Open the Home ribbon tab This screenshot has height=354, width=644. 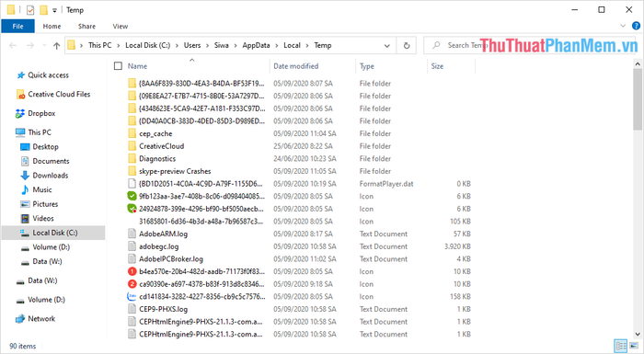click(52, 27)
